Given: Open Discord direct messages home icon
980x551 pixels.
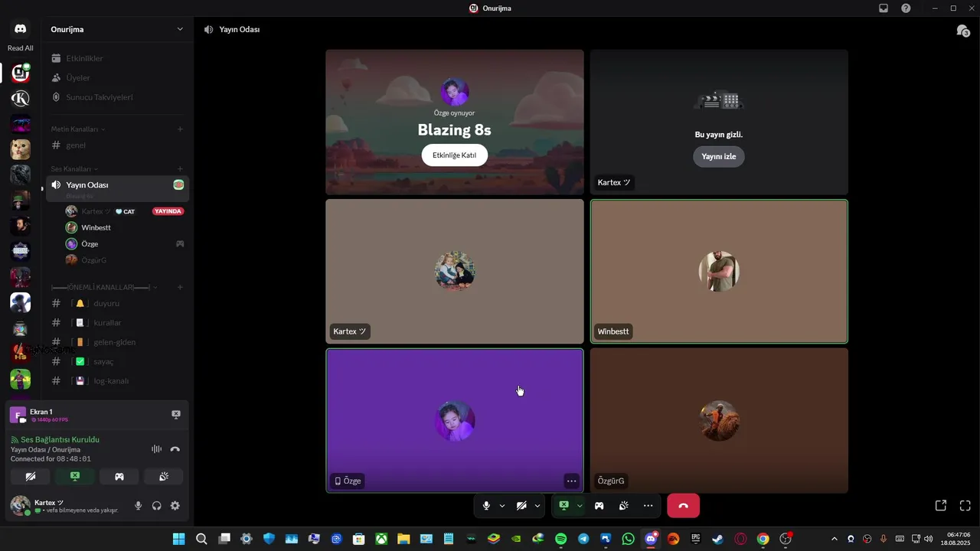Looking at the screenshot, I should pyautogui.click(x=21, y=29).
